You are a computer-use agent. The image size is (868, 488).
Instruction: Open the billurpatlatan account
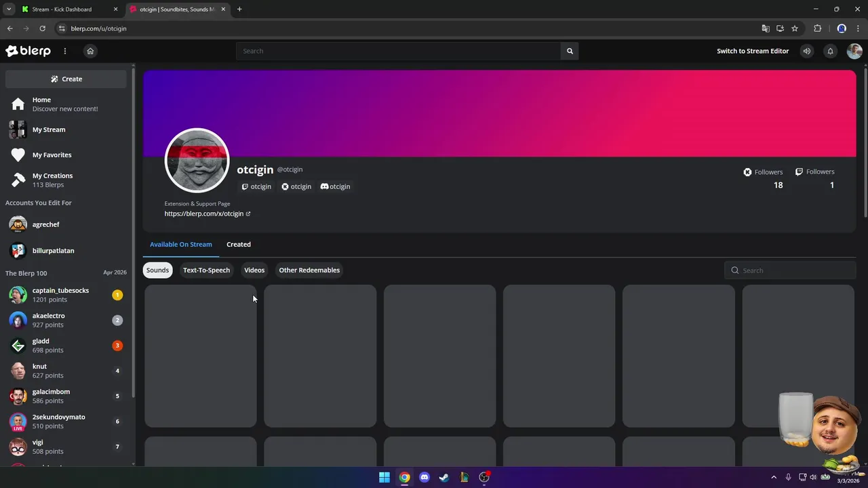[66, 251]
